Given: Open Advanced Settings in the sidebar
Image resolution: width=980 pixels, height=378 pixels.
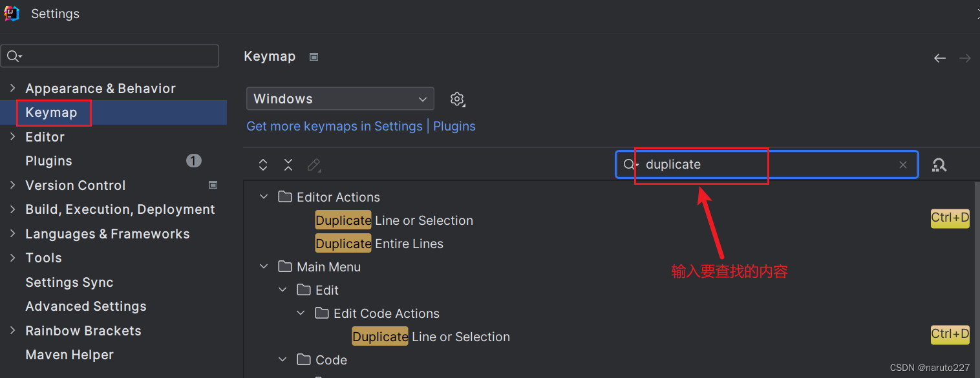Looking at the screenshot, I should coord(86,306).
